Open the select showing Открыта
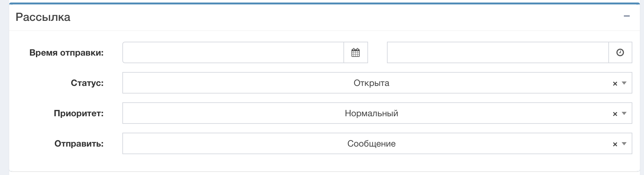 click(x=371, y=83)
